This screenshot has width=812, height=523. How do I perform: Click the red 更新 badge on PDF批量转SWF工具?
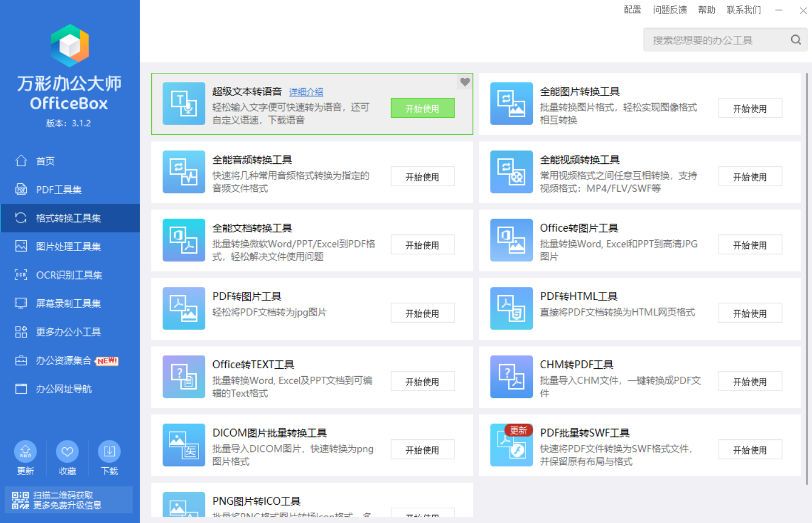(518, 430)
